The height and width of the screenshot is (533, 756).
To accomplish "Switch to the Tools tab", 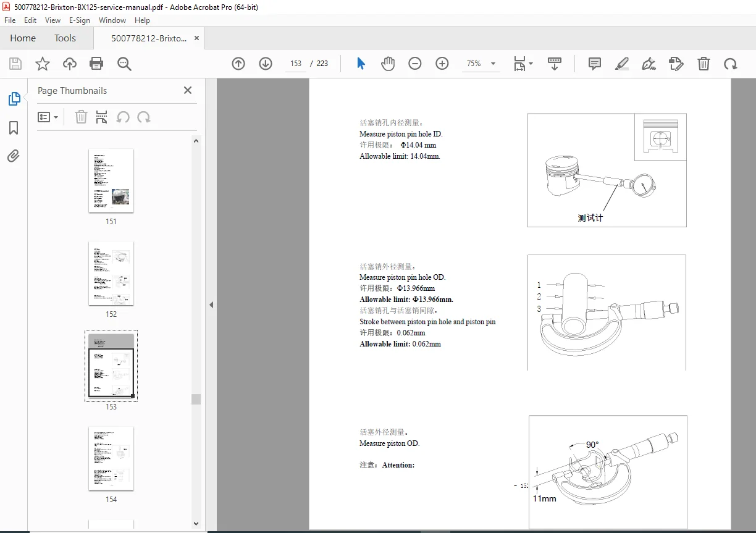I will (65, 38).
